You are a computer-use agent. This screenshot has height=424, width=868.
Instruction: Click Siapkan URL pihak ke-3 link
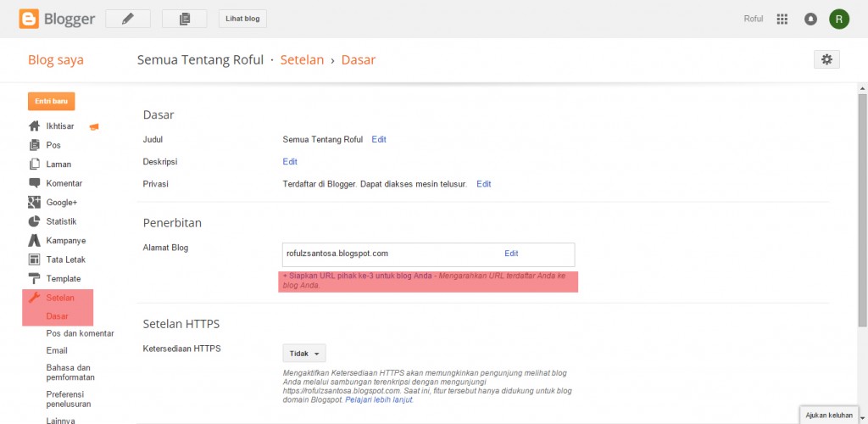[x=359, y=276]
